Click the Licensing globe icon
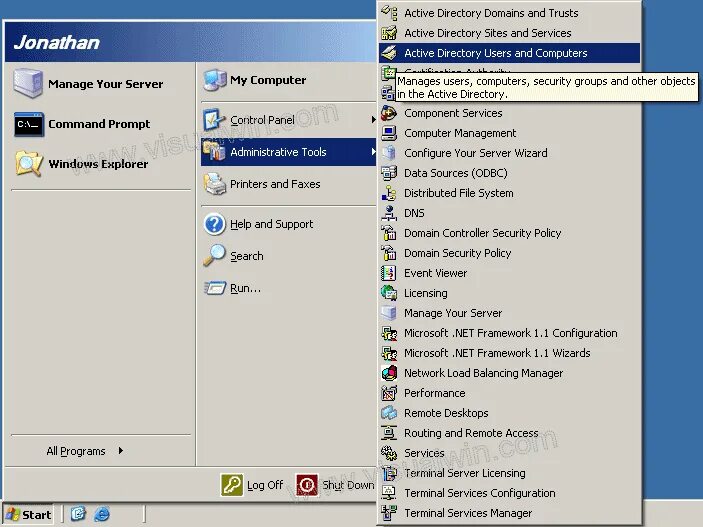This screenshot has height=527, width=703. 389,293
